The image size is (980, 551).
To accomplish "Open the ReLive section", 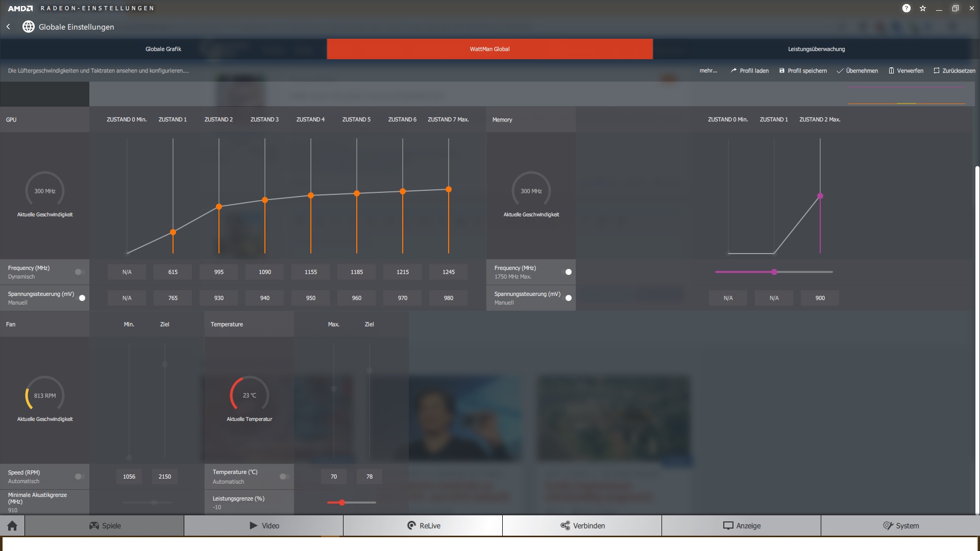I will pos(423,525).
